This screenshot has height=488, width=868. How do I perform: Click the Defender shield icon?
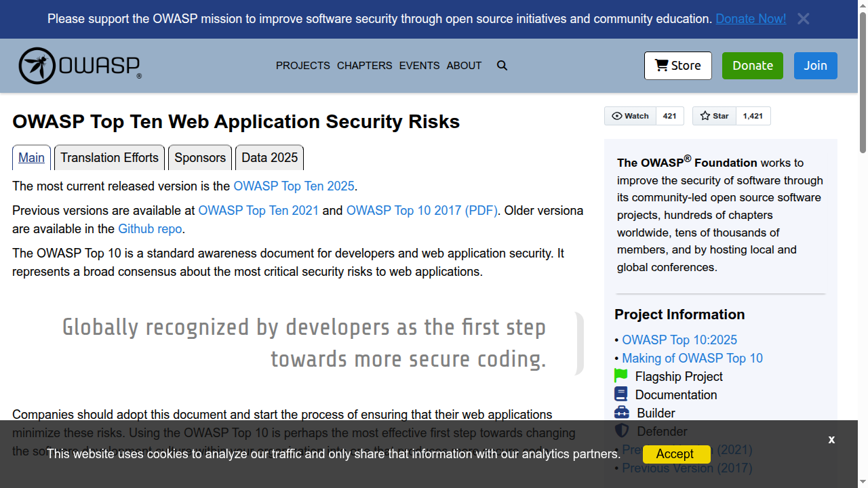click(x=622, y=430)
